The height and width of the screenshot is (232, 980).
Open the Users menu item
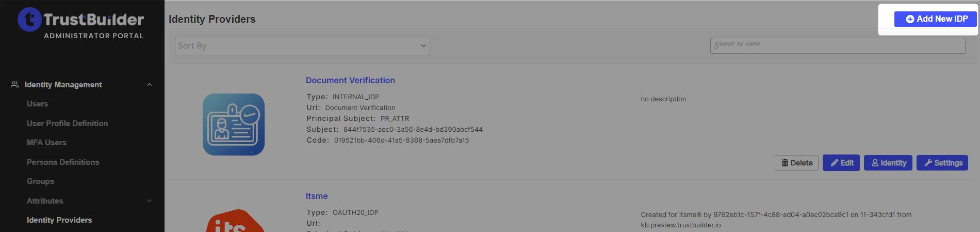(38, 104)
